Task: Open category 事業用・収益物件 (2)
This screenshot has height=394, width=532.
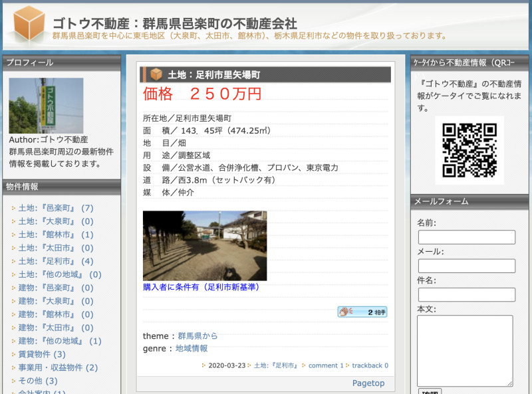Action: (x=58, y=367)
